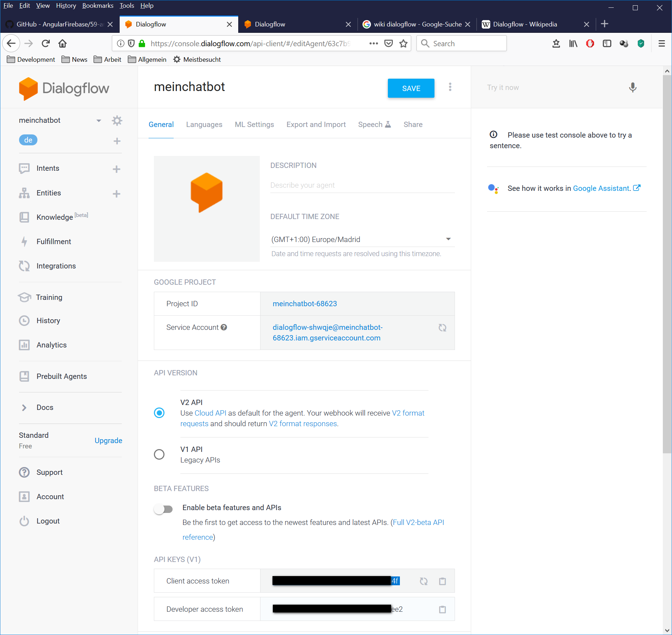Create a new entity with plus icon
Viewport: 672px width, 635px height.
116,194
